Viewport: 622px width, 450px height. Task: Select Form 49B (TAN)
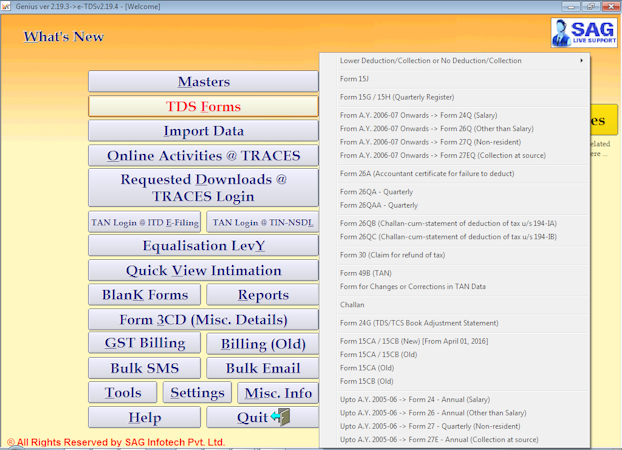(455, 273)
